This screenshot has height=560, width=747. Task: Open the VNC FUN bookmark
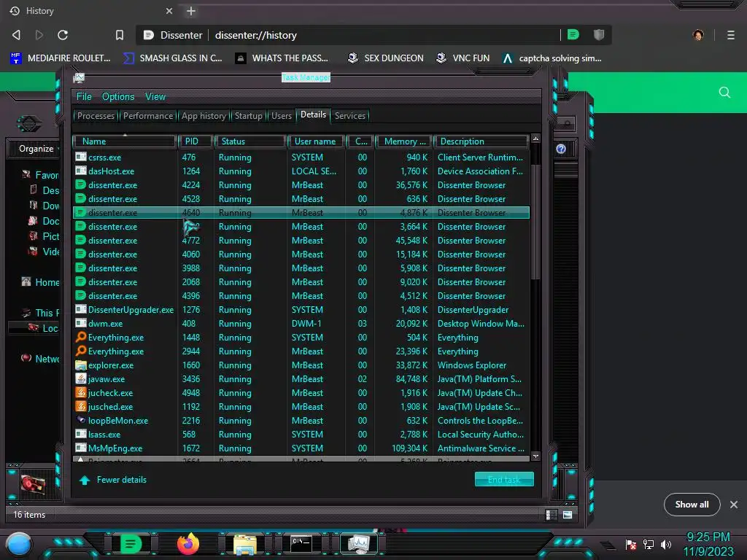(x=463, y=58)
